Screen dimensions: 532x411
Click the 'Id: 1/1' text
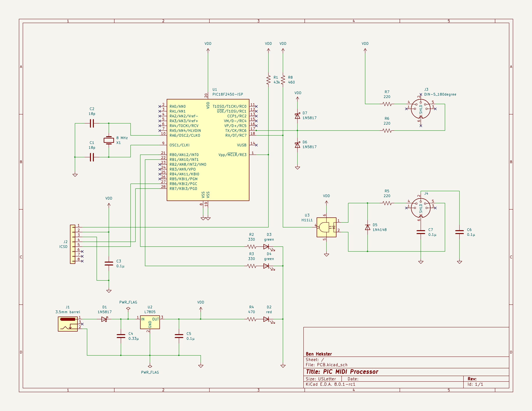coord(475,384)
